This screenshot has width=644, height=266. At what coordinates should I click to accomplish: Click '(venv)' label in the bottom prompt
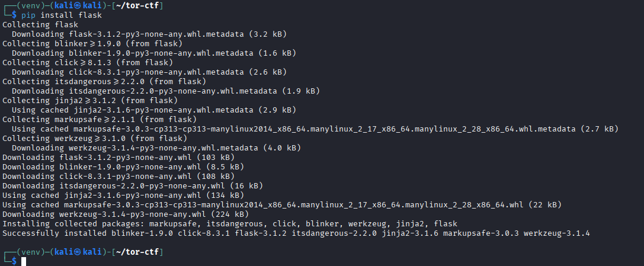tap(26, 252)
